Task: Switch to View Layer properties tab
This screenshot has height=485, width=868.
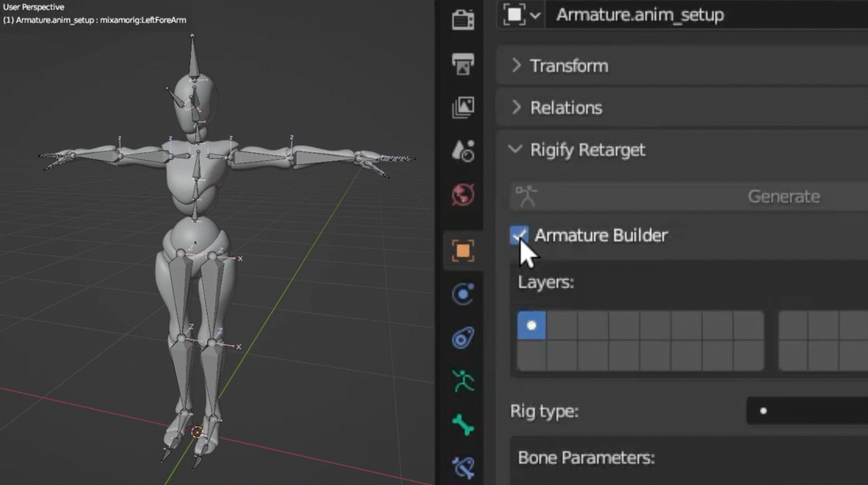Action: [463, 107]
